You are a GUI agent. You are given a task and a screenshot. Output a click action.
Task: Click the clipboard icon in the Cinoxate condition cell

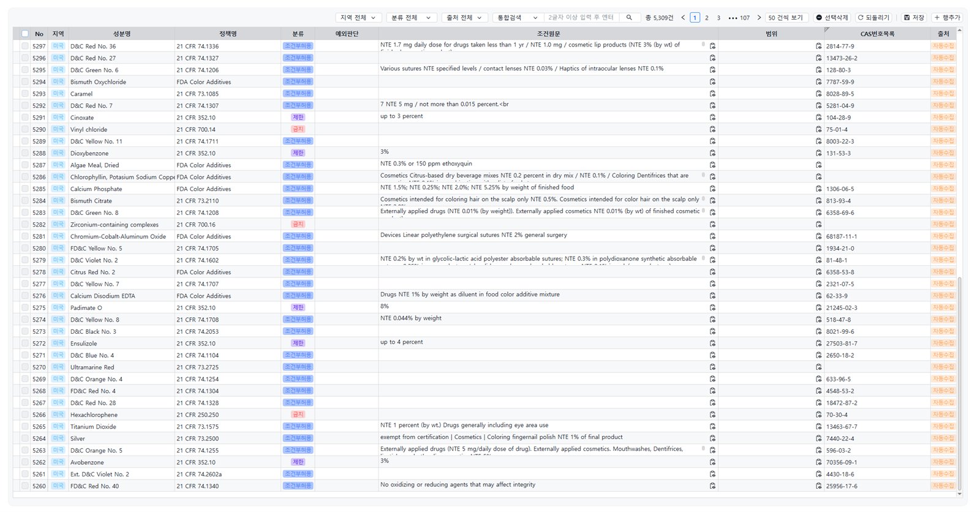(712, 118)
